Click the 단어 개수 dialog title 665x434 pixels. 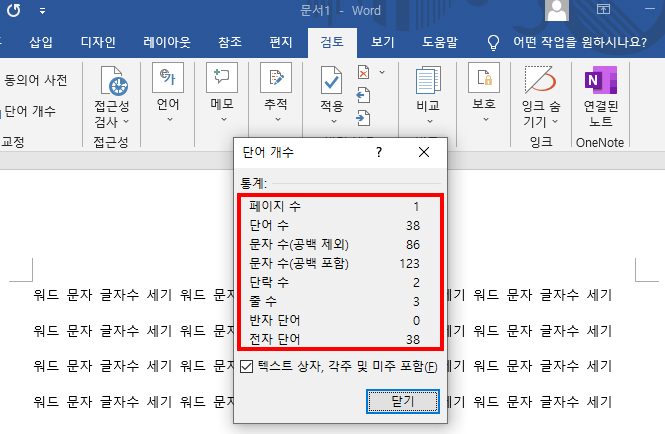(x=268, y=152)
